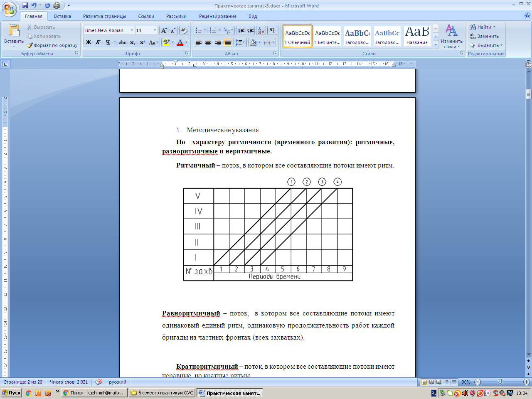Toggle paragraph marks display (¶)

tap(272, 30)
